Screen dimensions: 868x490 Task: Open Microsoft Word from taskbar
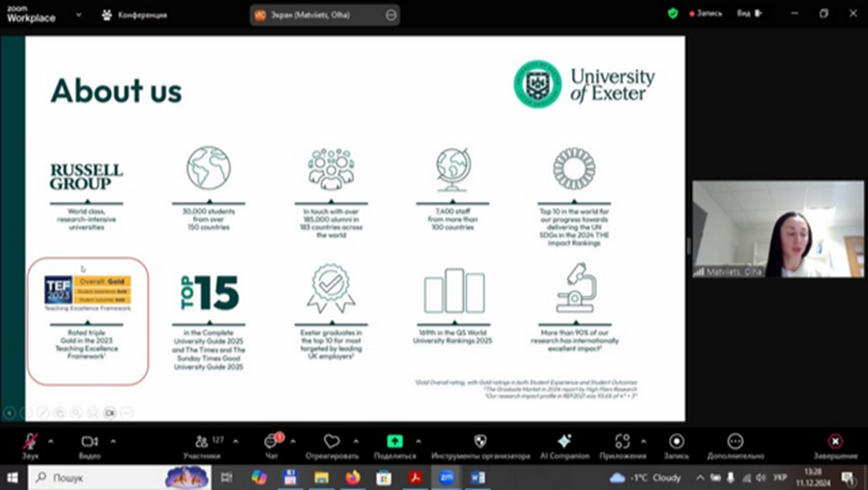[x=478, y=478]
